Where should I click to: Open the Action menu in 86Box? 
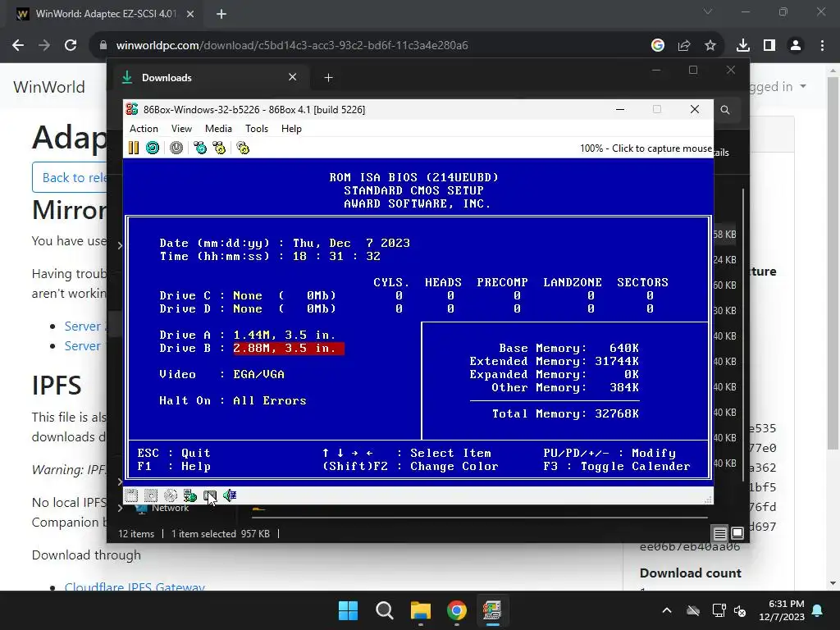pos(144,129)
